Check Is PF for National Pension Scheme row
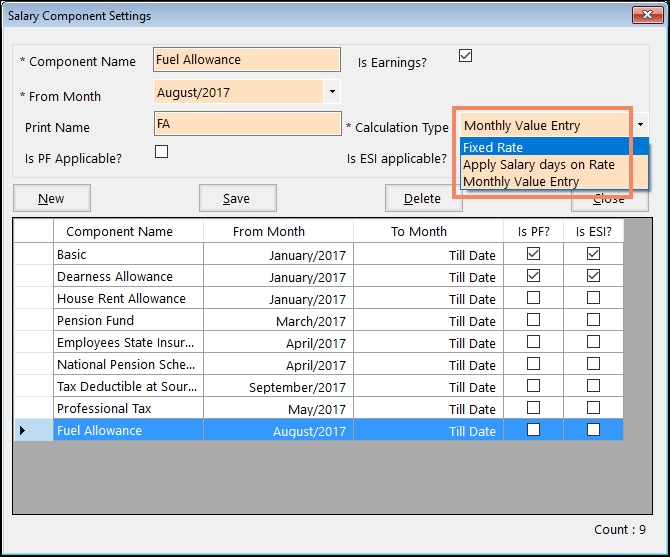 point(533,364)
